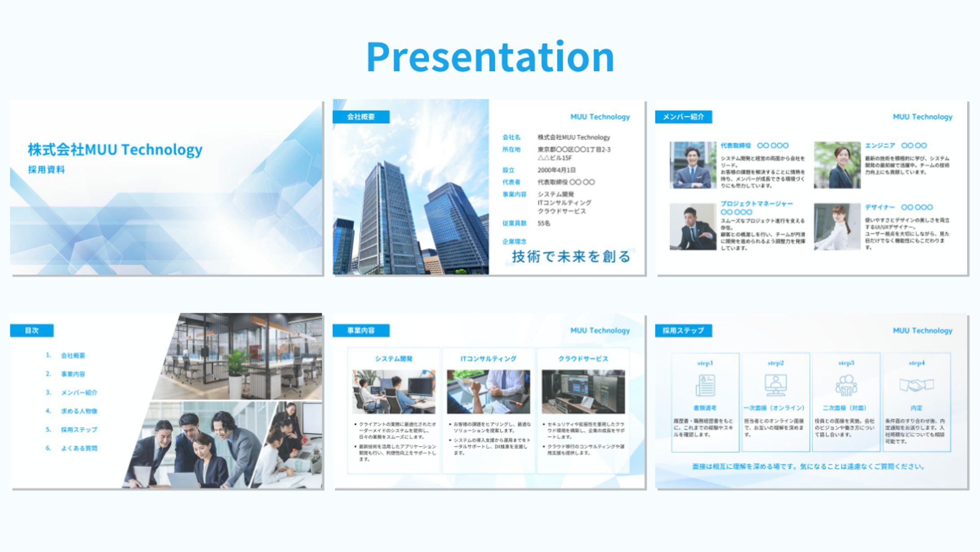Click the 技術で未来を創る slogan text
This screenshot has height=552, width=980.
point(571,257)
